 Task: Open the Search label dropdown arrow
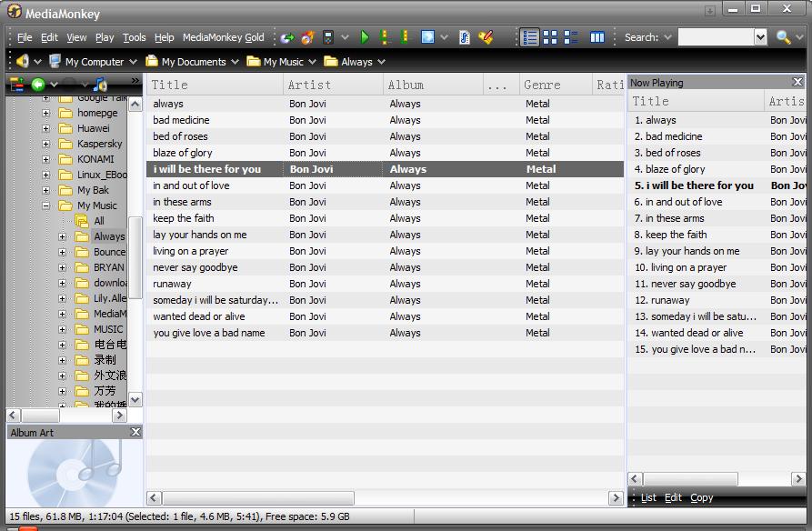(x=667, y=37)
